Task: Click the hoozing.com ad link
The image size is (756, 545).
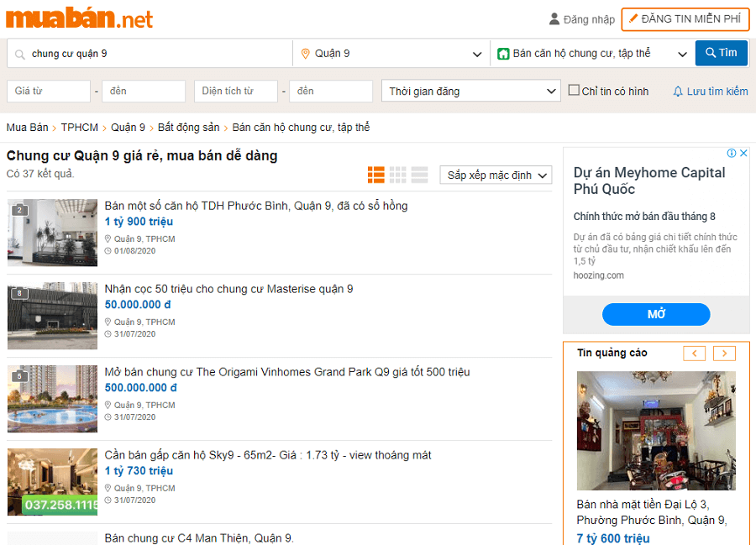Action: (598, 275)
